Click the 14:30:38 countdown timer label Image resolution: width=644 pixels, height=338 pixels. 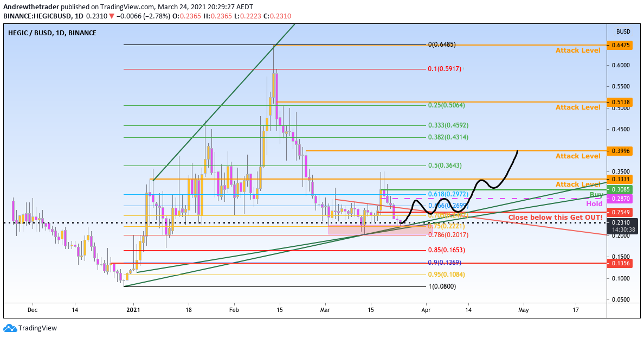[x=623, y=230]
